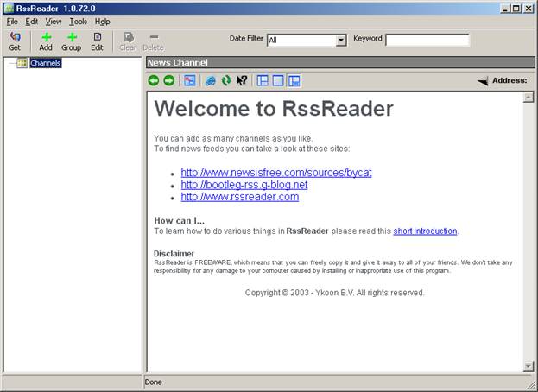Open the Date Filter dropdown

[340, 40]
